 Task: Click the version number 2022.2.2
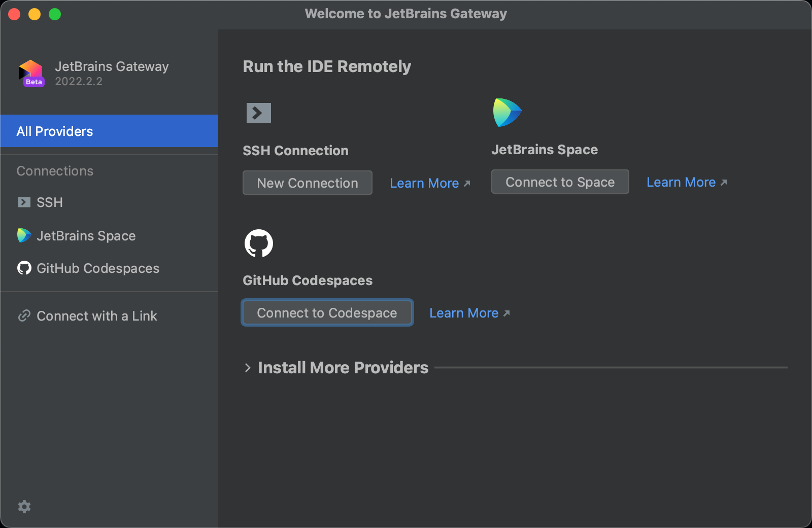click(x=79, y=81)
